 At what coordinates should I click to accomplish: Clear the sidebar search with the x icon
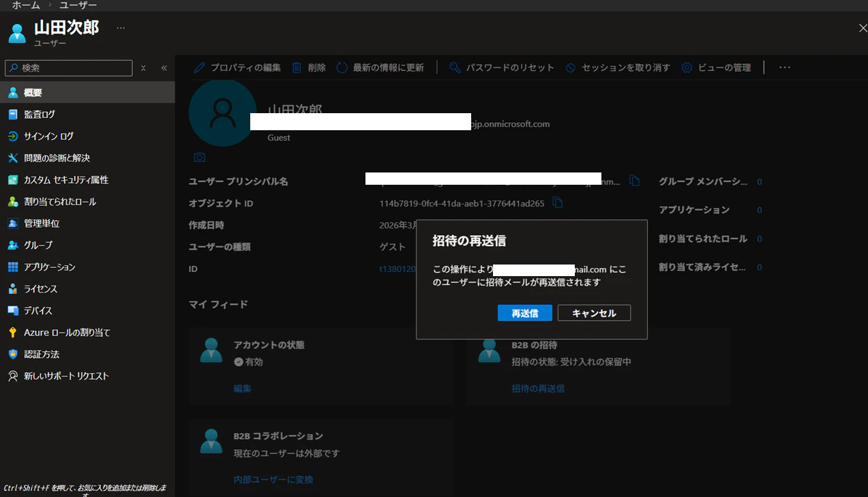(143, 68)
